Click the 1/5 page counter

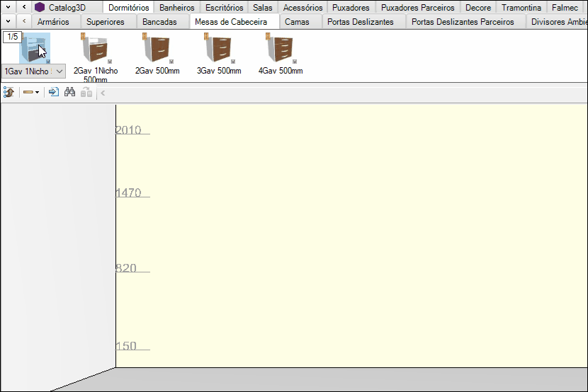click(x=12, y=37)
